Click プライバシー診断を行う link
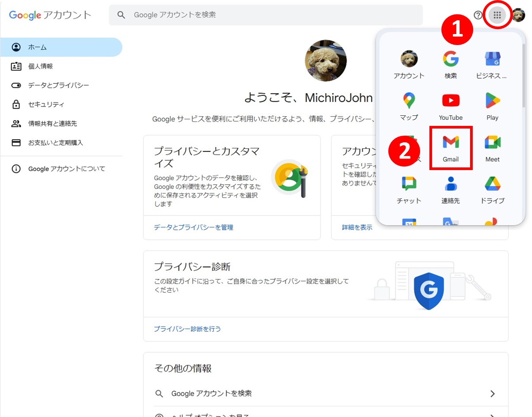 coord(187,329)
